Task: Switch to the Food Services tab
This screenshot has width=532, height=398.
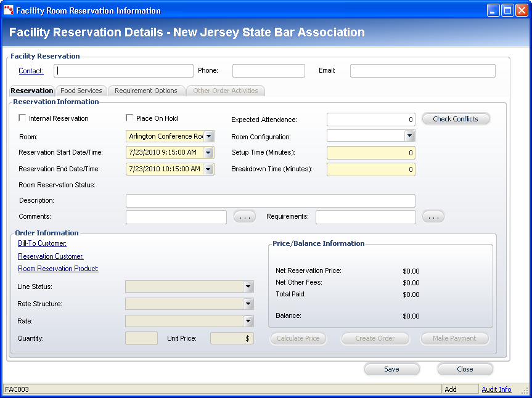Action: click(x=81, y=91)
